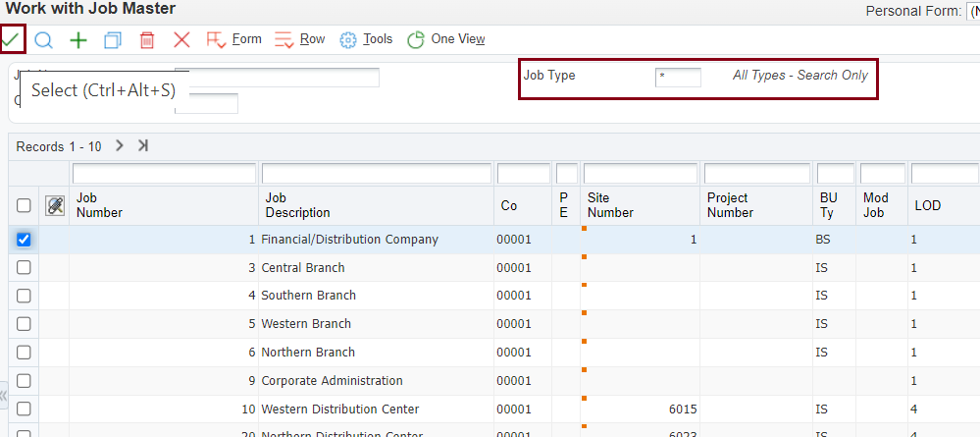Click the LOD column header
This screenshot has height=437, width=980.
[x=944, y=205]
